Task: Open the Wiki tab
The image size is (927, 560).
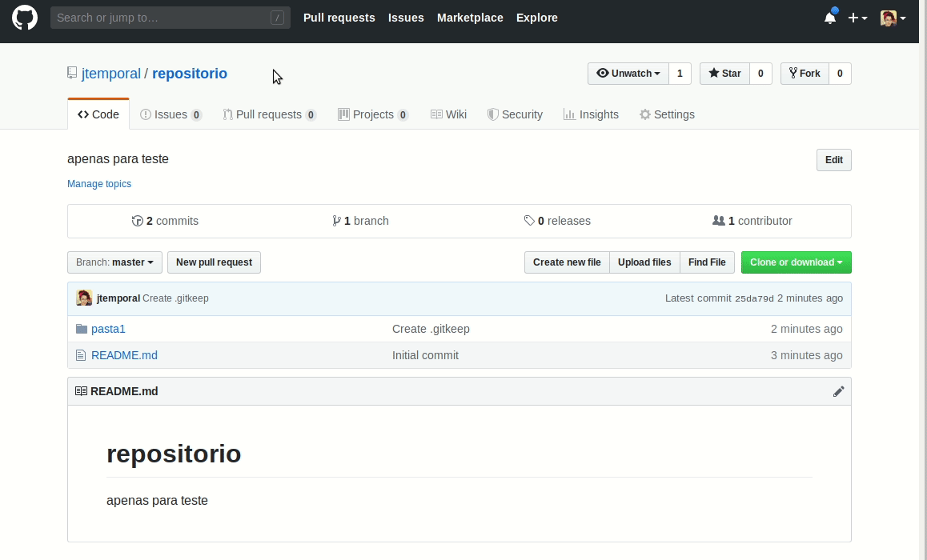Action: [449, 114]
